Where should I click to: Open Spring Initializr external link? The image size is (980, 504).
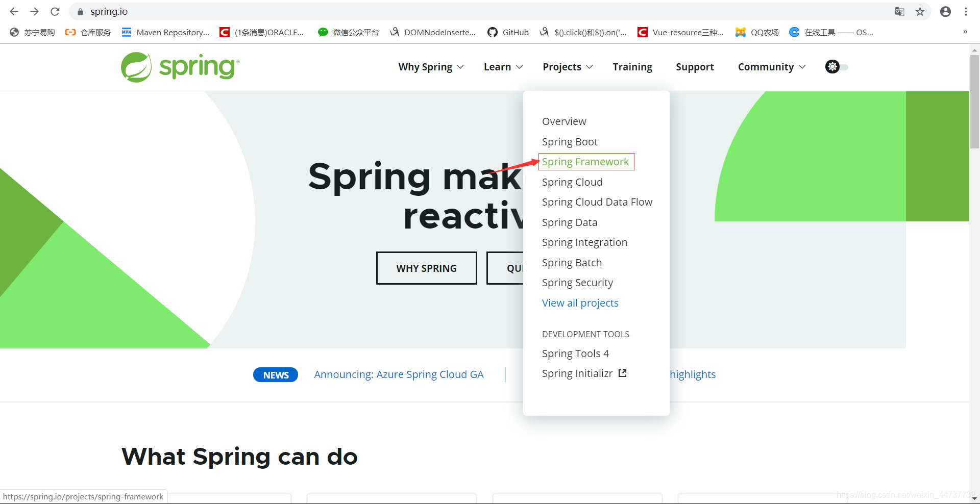click(584, 373)
